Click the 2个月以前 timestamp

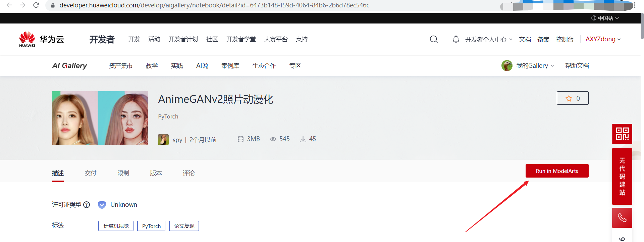tap(203, 140)
